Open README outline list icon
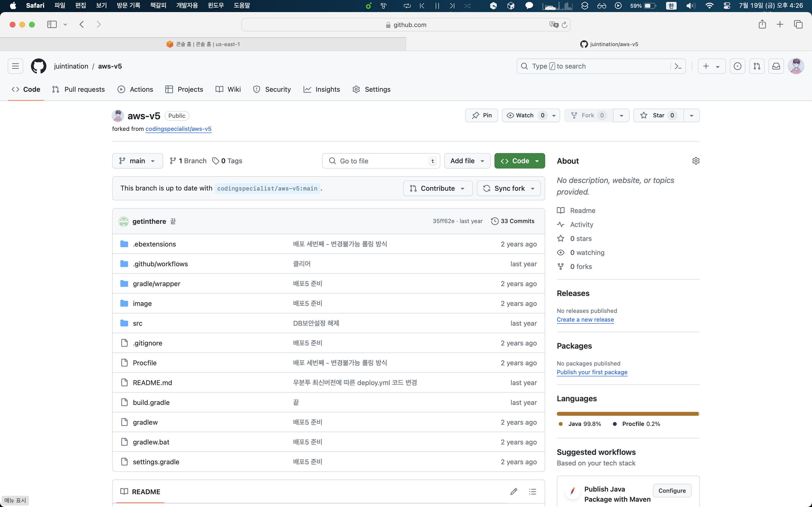812x507 pixels. tap(532, 492)
